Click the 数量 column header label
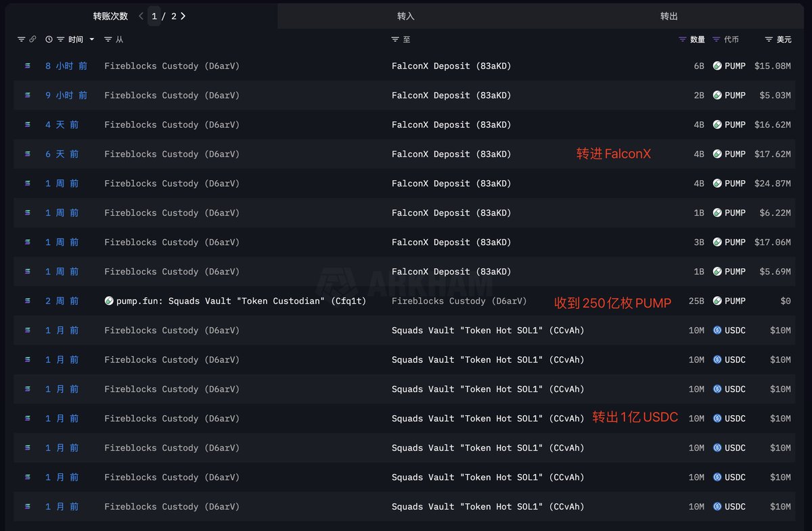The width and height of the screenshot is (812, 531). tap(697, 39)
